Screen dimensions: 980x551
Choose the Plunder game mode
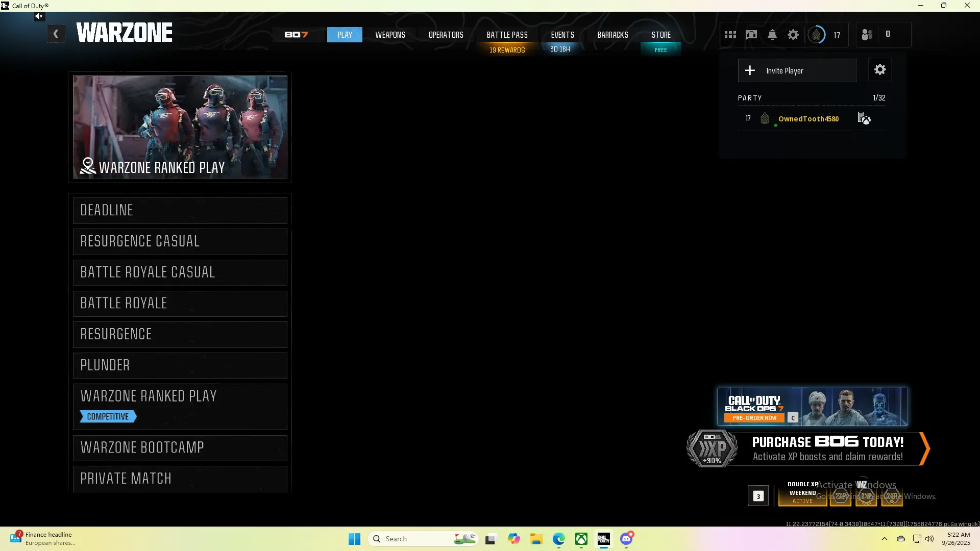(x=180, y=365)
